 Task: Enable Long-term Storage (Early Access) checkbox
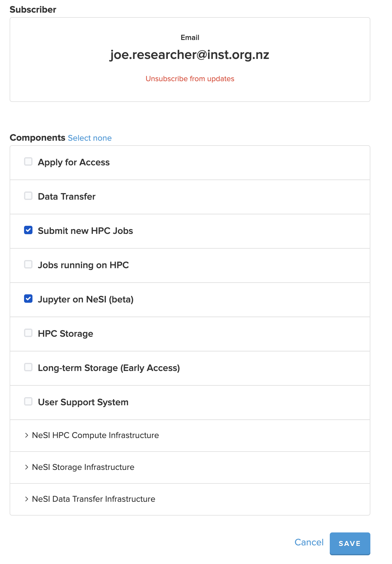(28, 367)
